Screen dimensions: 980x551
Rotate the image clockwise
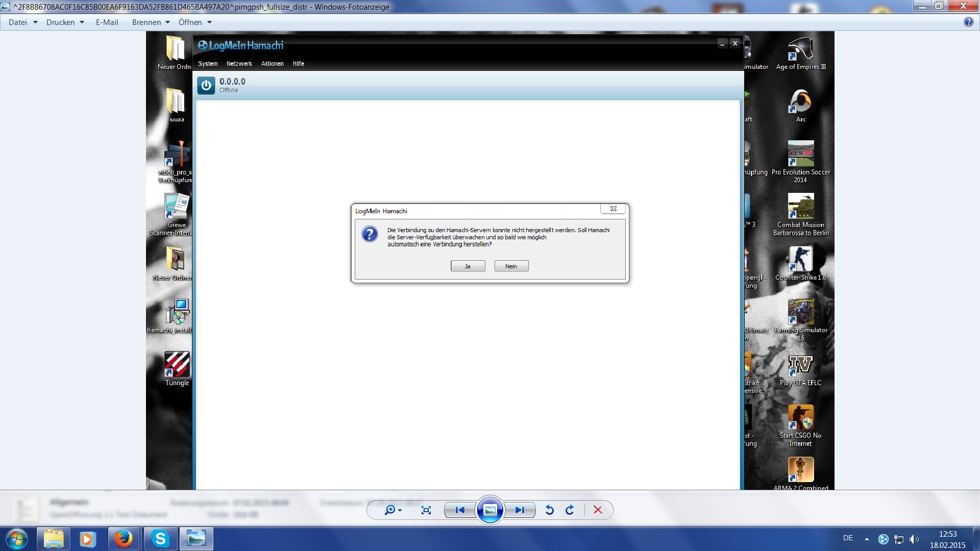[570, 510]
